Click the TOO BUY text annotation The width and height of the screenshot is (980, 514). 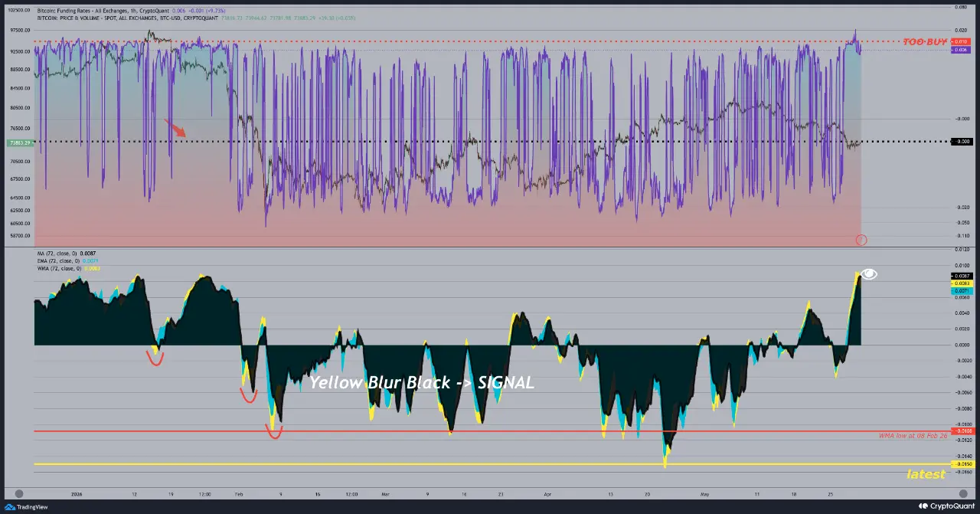coord(925,41)
